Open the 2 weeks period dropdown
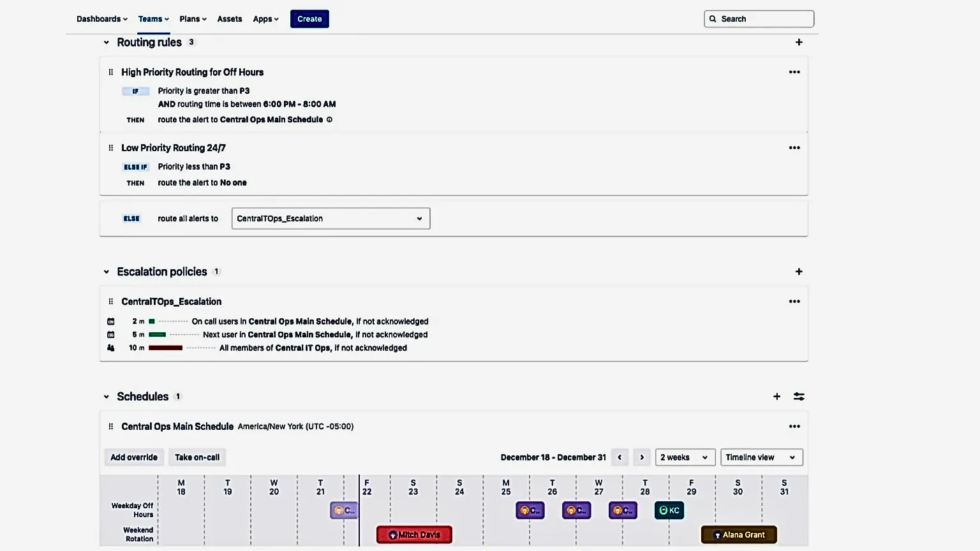This screenshot has width=980, height=551. [x=685, y=457]
